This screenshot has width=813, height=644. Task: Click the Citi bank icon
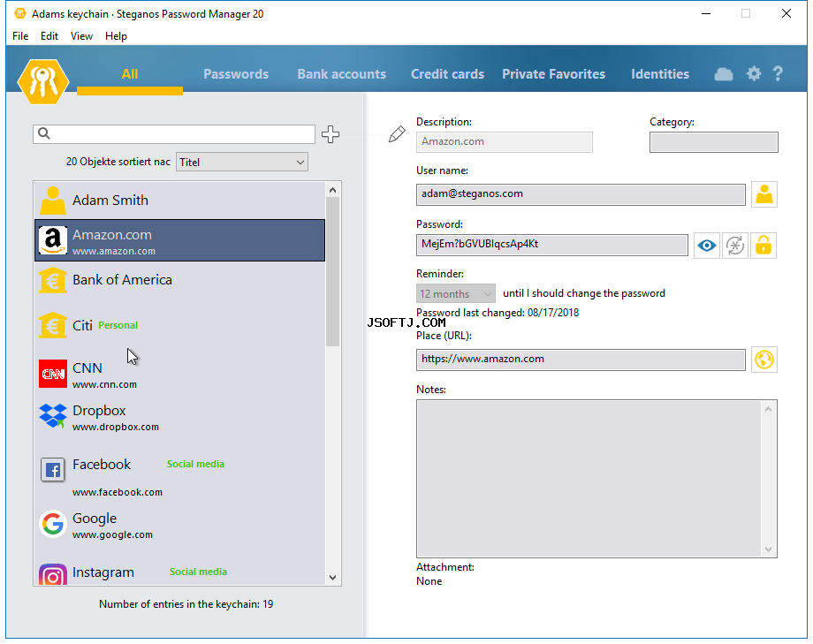coord(53,325)
